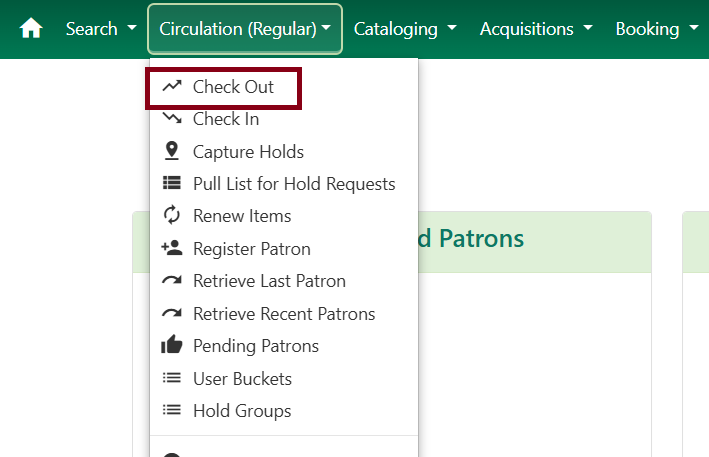Select Hold Groups menu entry
Viewport: 709px width, 457px height.
click(242, 411)
